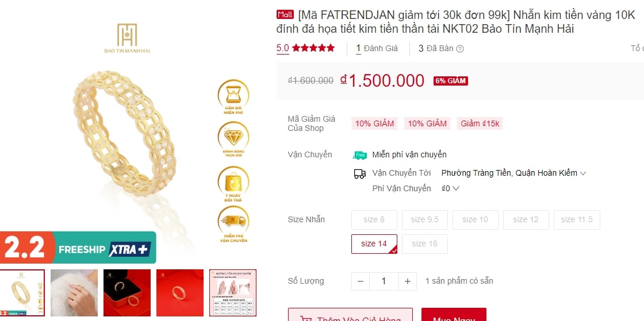The image size is (644, 321).
Task: Click the free shipping truck badge icon
Action: pos(360,155)
